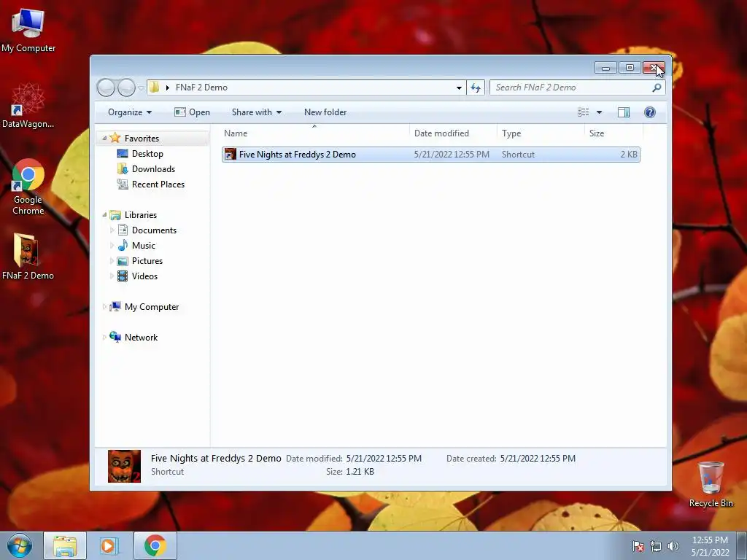Click the FNaF shortcut file icon
Viewport: 747px width, 560px height.
coord(230,155)
